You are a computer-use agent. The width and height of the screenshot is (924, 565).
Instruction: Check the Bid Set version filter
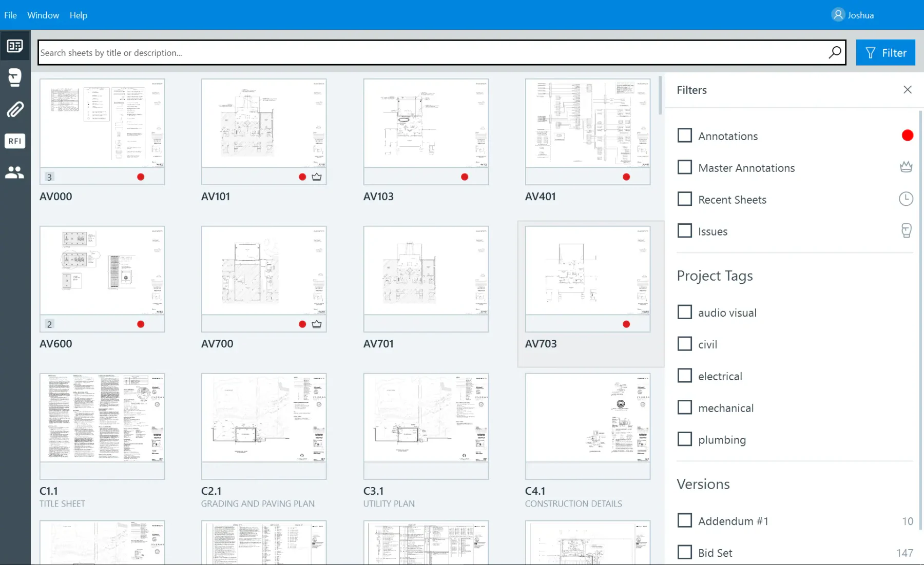tap(685, 552)
